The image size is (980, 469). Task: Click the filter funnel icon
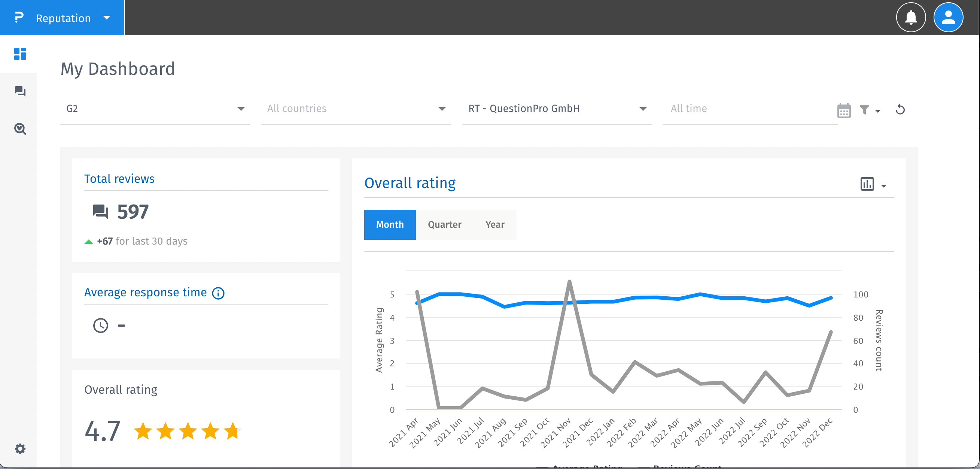(865, 110)
